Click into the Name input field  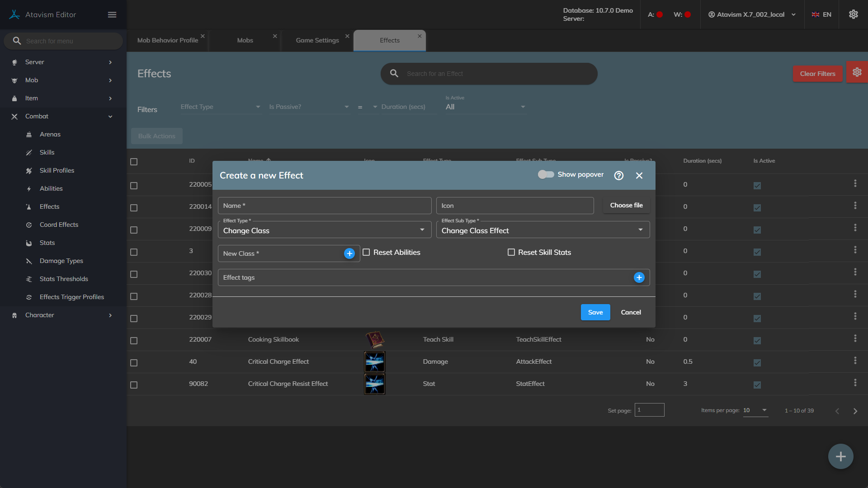click(324, 206)
